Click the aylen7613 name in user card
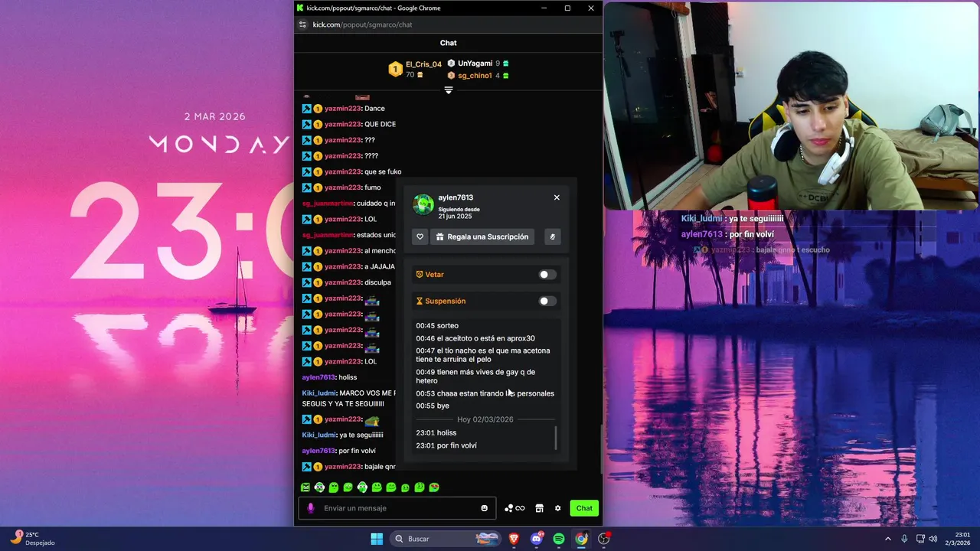The image size is (980, 551). tap(456, 197)
